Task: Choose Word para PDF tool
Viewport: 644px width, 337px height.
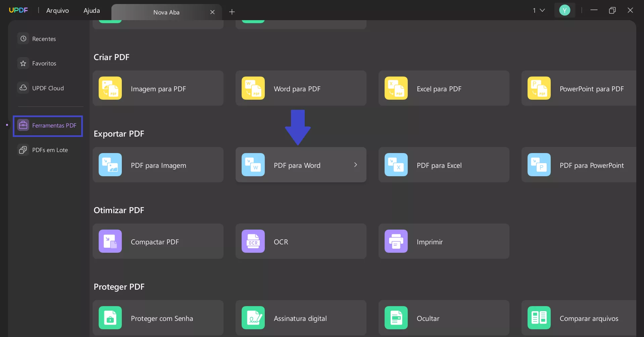Action: (301, 88)
